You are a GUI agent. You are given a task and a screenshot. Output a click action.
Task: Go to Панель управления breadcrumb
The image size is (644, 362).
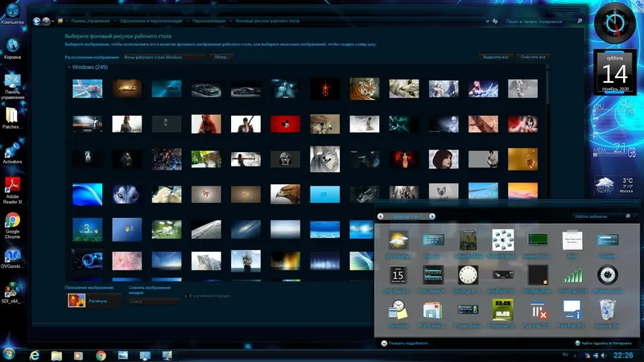coord(90,21)
